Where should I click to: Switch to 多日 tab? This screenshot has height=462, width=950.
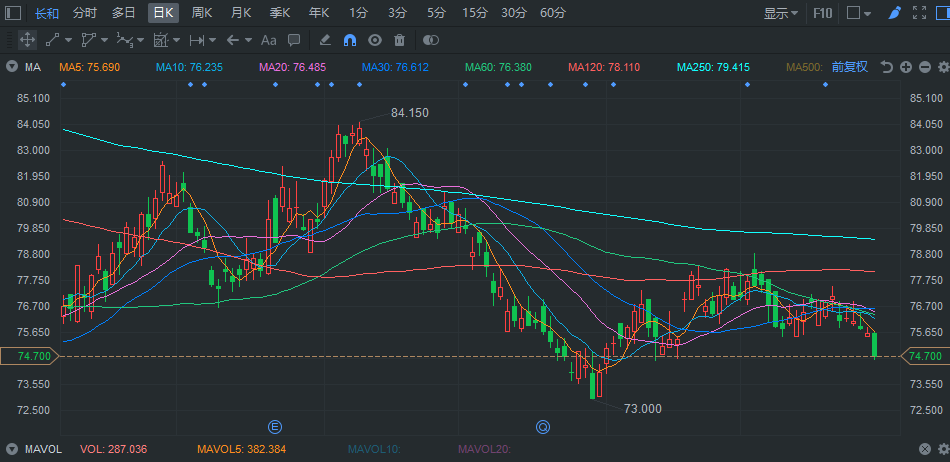(x=124, y=13)
